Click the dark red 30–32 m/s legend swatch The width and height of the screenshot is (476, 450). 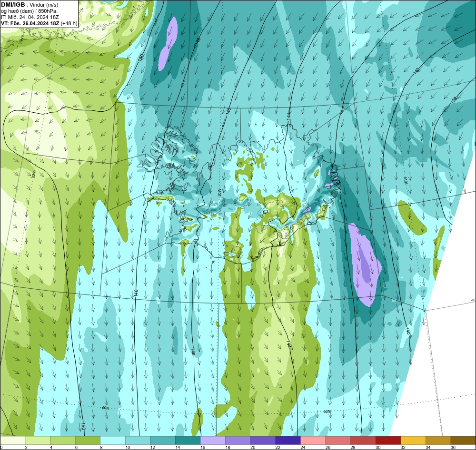click(388, 440)
